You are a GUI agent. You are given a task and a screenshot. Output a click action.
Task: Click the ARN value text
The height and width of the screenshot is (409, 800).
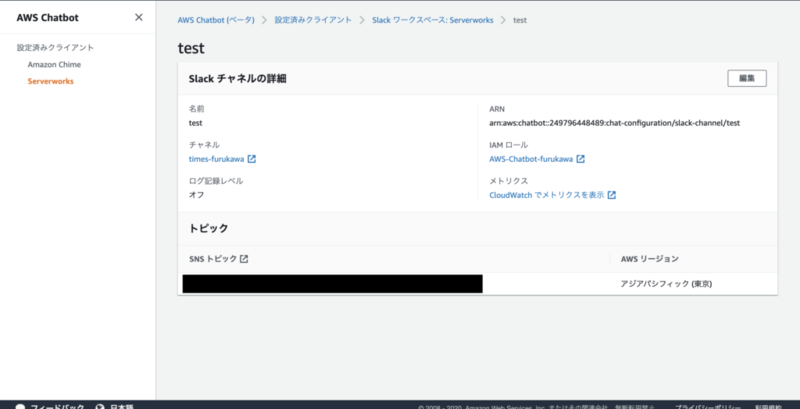click(x=614, y=123)
